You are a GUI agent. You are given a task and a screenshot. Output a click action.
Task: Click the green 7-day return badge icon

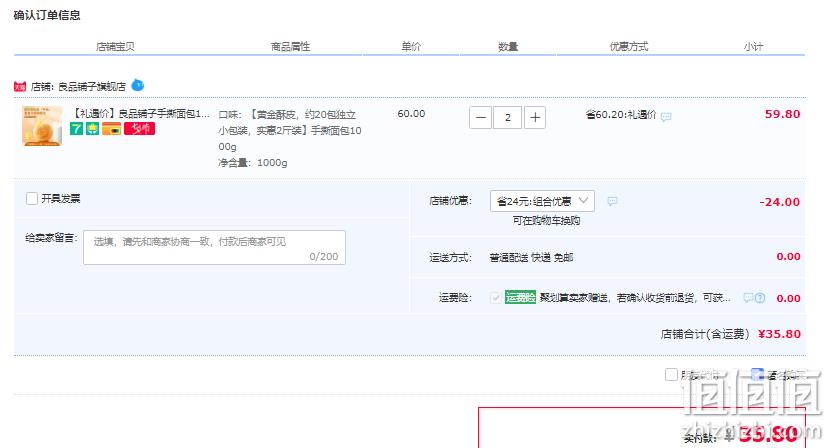click(76, 128)
